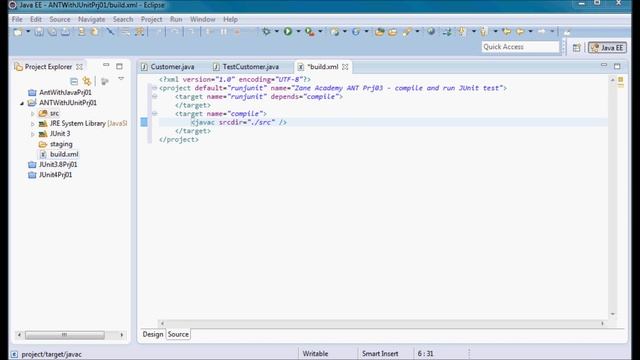Select the Java EE perspective button

607,48
